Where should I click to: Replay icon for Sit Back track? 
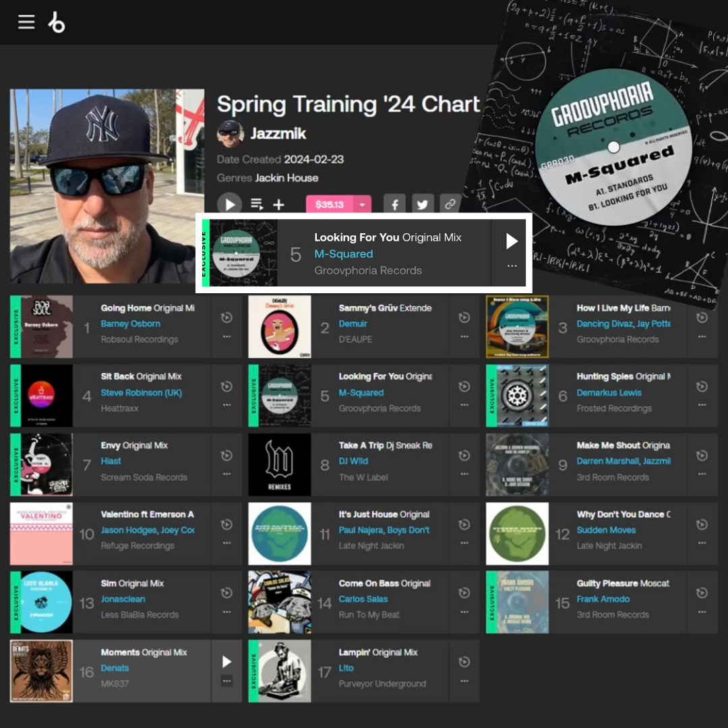[x=226, y=386]
